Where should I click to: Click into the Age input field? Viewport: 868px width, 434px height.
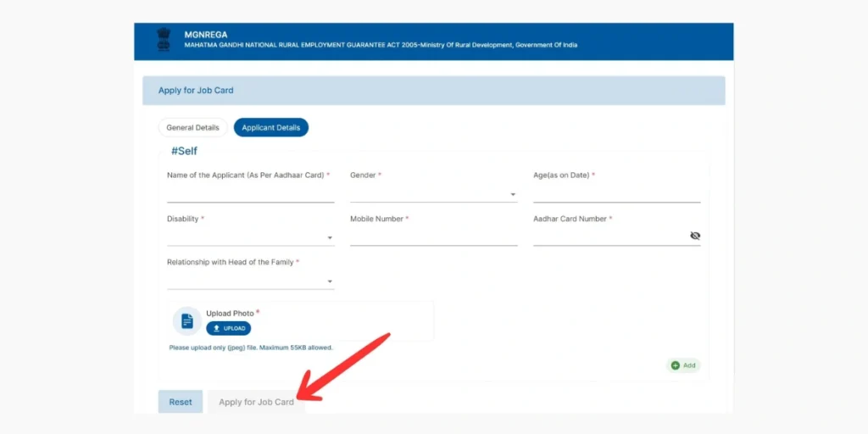tap(616, 193)
